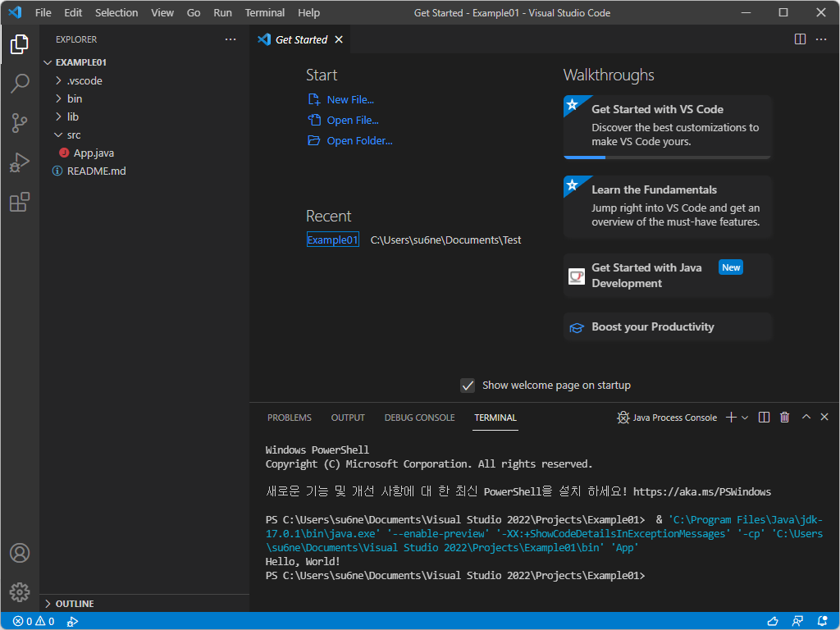This screenshot has width=840, height=630.
Task: Switch to the PROBLEMS tab
Action: [290, 418]
